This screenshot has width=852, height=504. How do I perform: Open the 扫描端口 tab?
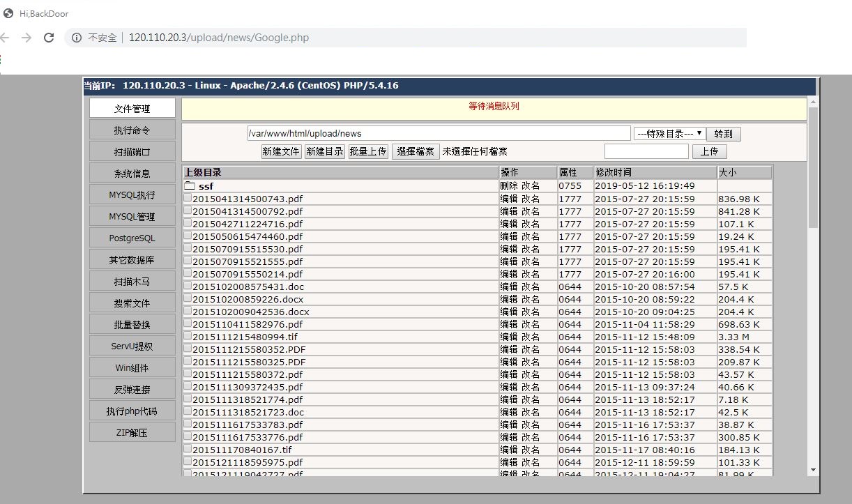click(x=132, y=152)
